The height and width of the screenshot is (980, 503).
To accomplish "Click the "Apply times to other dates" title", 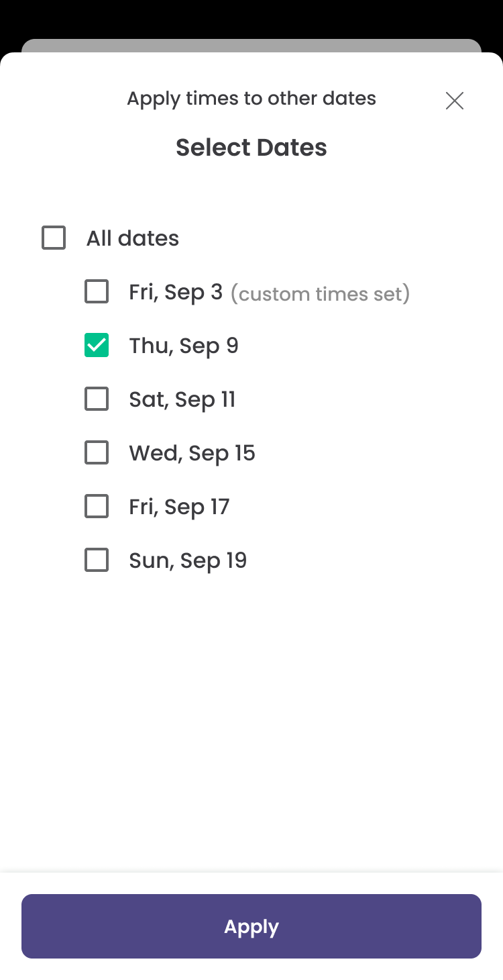I will pos(251,99).
